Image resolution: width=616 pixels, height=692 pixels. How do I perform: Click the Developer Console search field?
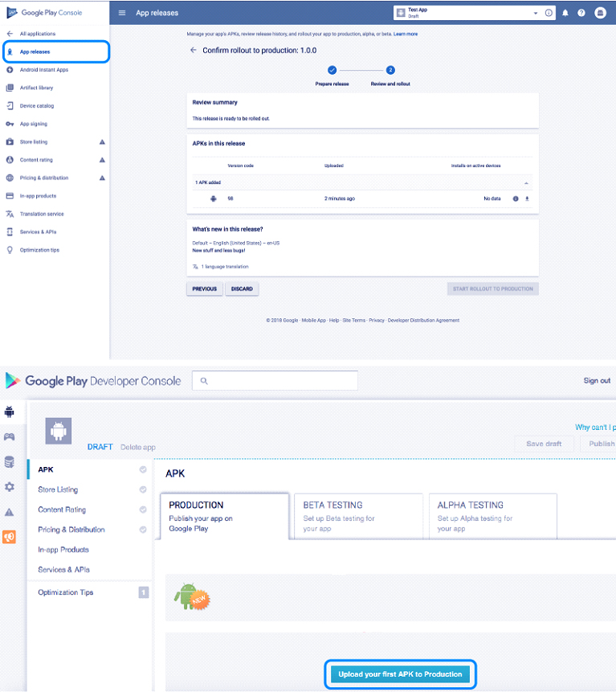(x=275, y=381)
